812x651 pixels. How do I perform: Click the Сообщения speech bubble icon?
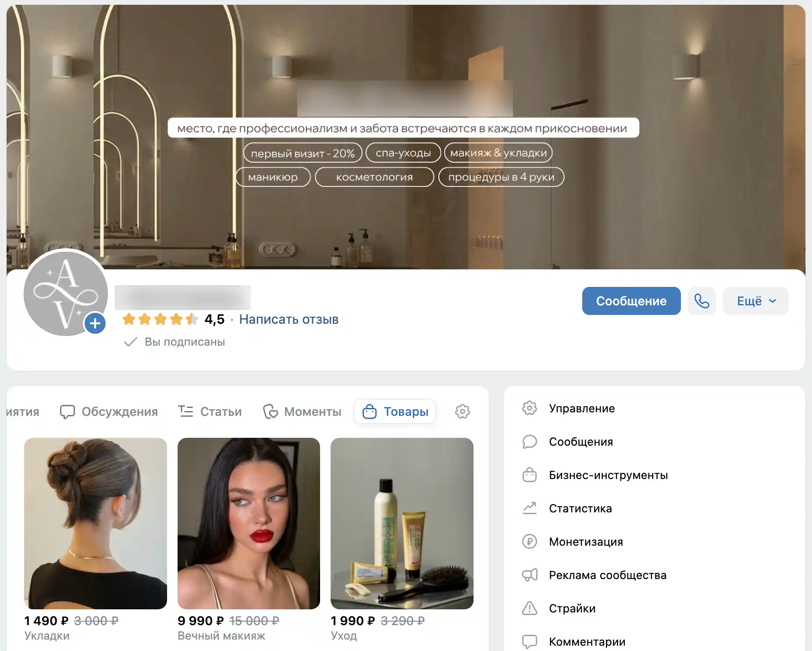point(530,441)
